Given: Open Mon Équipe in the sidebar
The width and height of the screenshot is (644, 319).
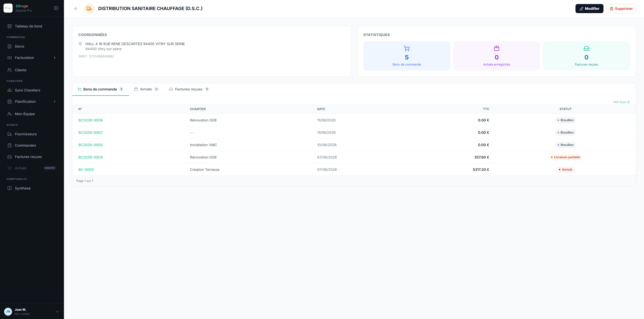Looking at the screenshot, I should 32,114.
